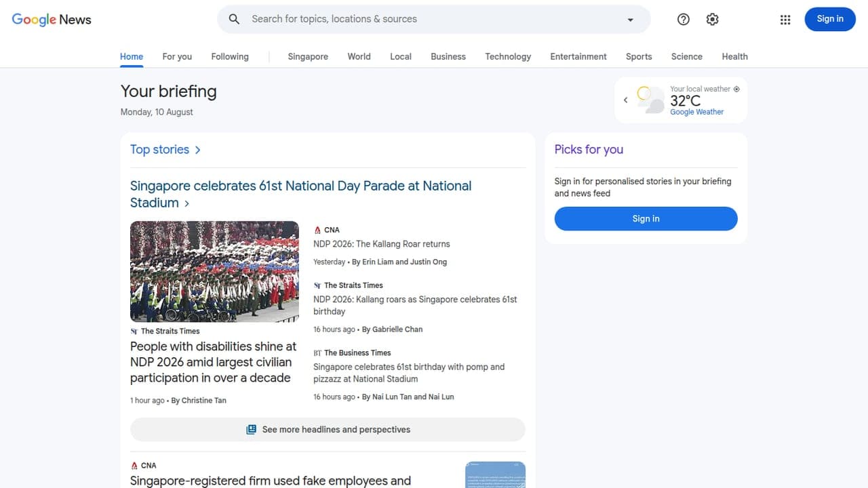
Task: Click the search for topics input field
Action: (434, 19)
